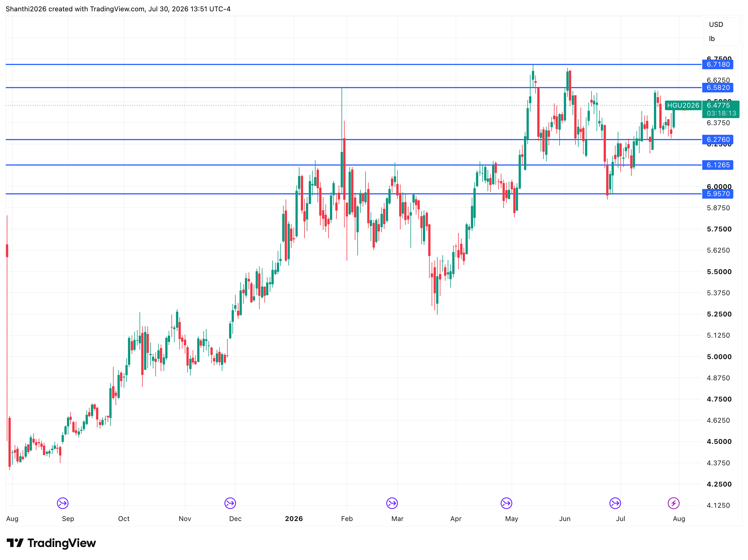This screenshot has height=560, width=748.
Task: Click the 5.5000 price axis label
Action: point(719,272)
